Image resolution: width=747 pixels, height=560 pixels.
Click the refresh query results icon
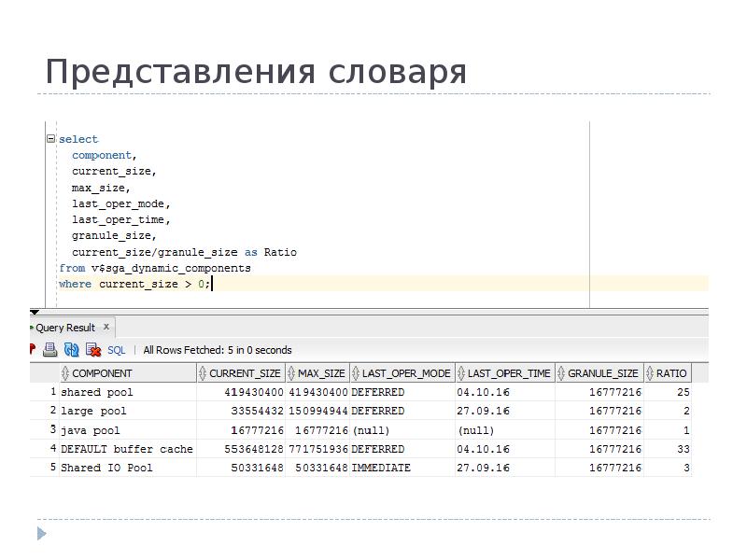pos(72,350)
